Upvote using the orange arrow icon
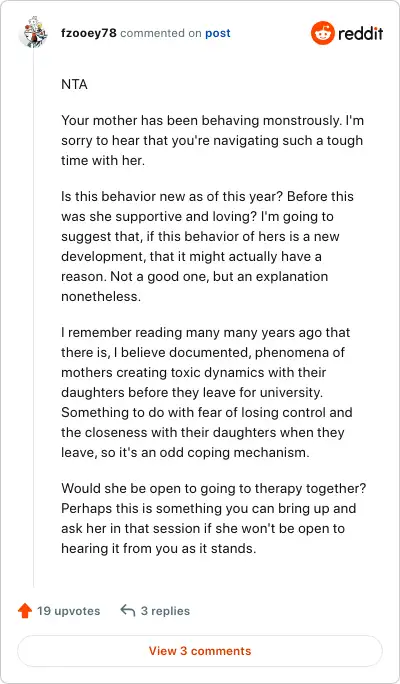Screen dimensions: 400x684 25,611
